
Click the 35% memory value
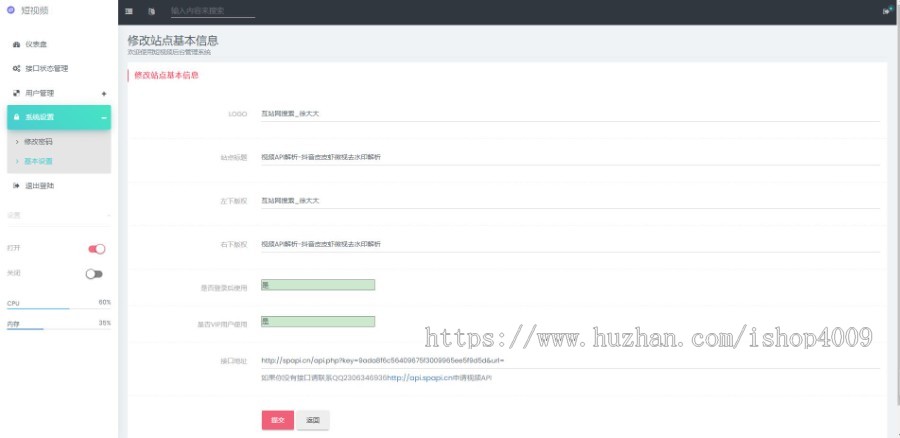(x=104, y=323)
